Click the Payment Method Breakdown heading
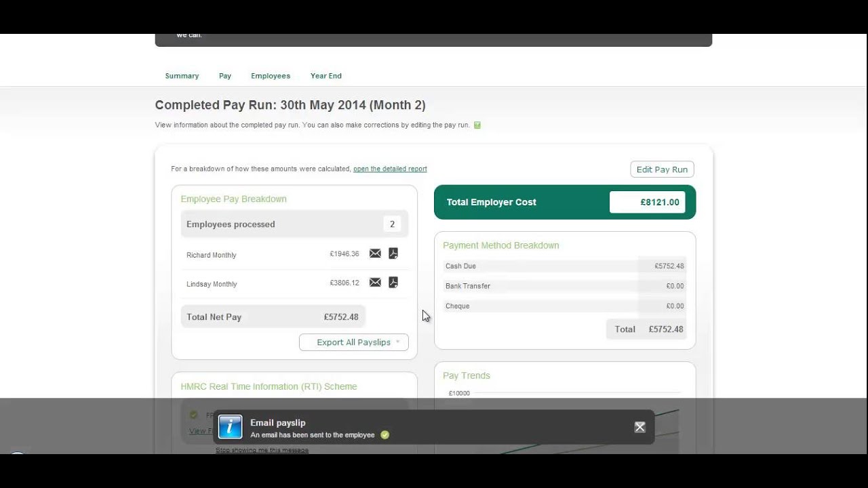The image size is (868, 488). 501,245
